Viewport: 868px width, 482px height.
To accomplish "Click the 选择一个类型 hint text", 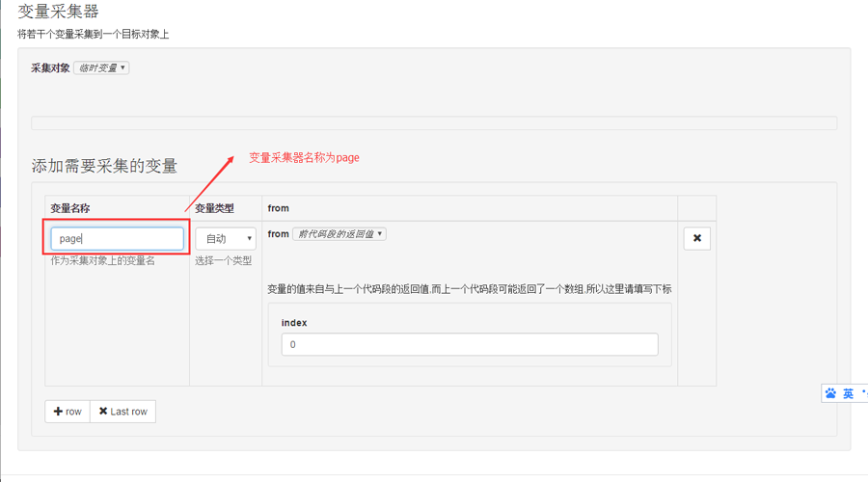I will [223, 261].
